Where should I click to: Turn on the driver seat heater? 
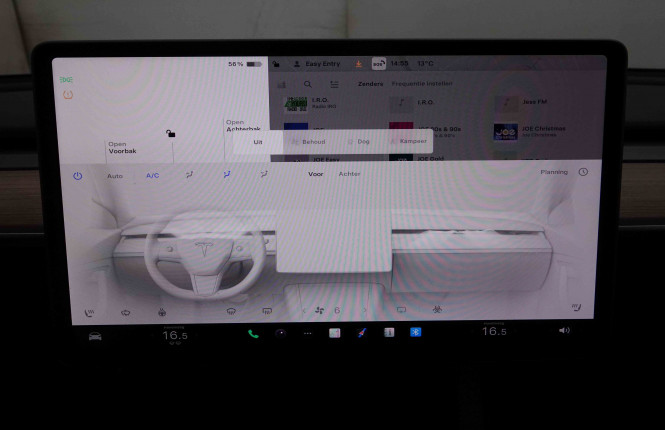(89, 311)
